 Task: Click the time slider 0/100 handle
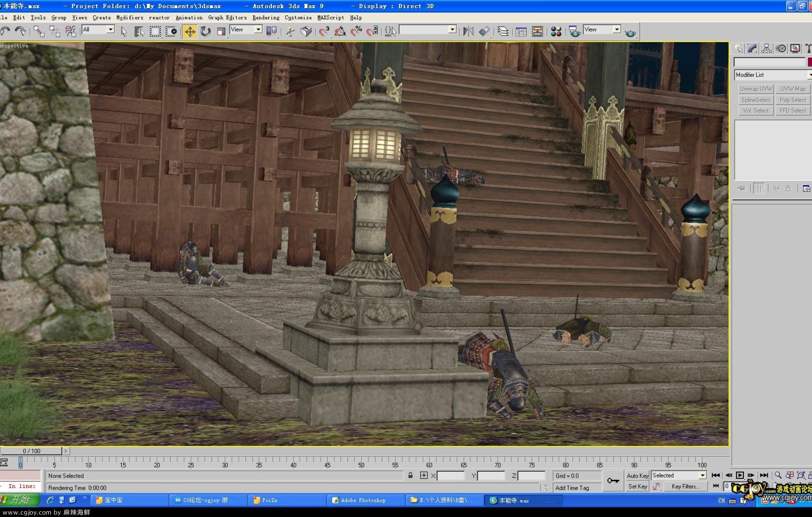pyautogui.click(x=31, y=451)
